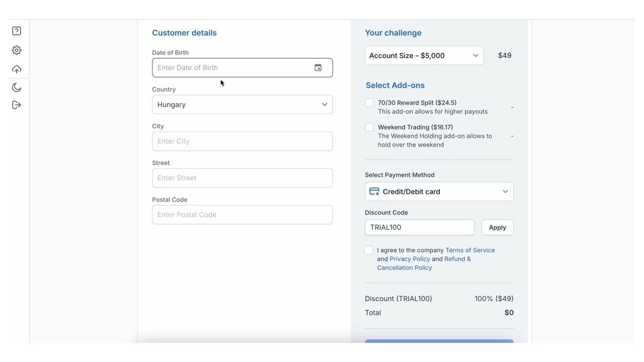644x362 pixels.
Task: Click the Your challenge heading
Action: pyautogui.click(x=393, y=33)
